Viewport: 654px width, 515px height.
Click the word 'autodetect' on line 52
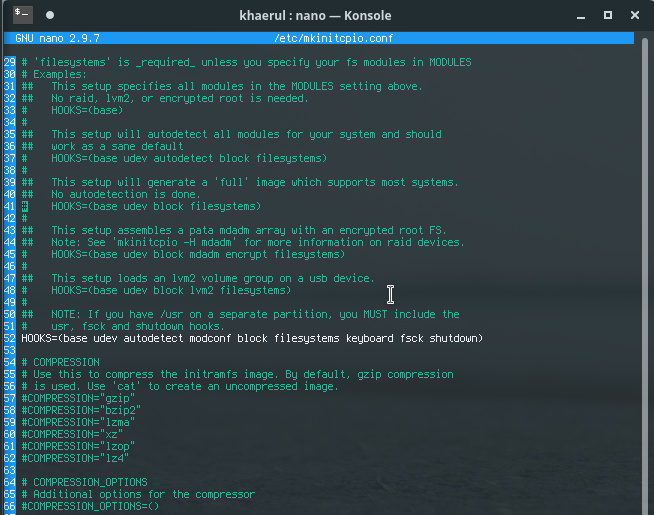153,338
